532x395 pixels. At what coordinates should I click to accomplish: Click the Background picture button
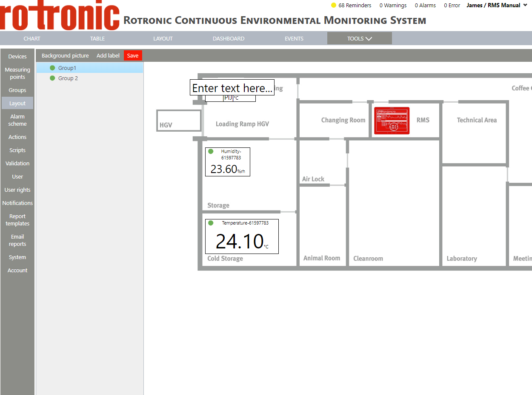pos(65,55)
